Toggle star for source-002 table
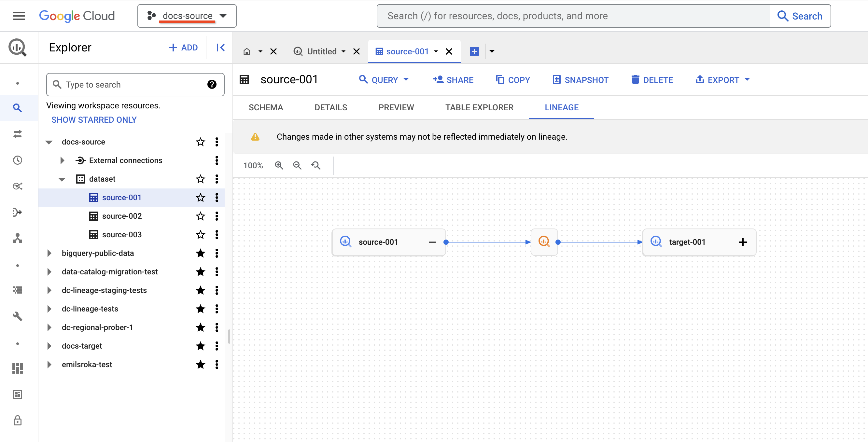Image resolution: width=868 pixels, height=442 pixels. coord(200,216)
